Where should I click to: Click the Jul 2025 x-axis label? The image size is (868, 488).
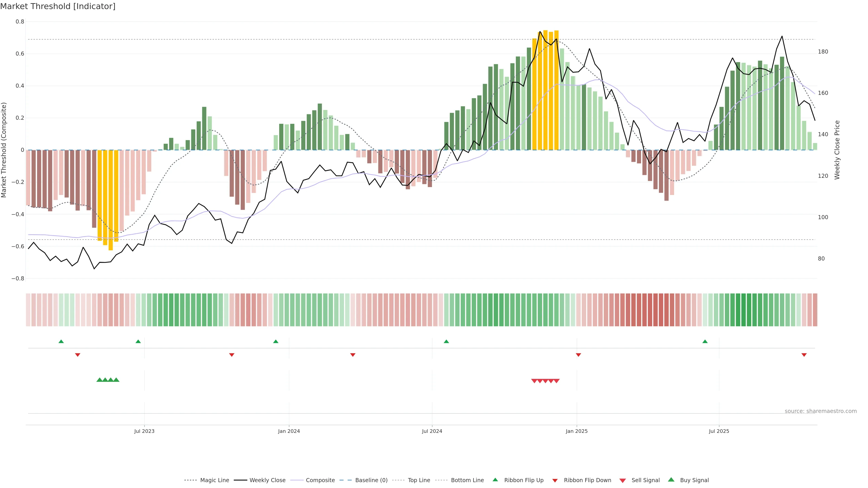tap(719, 431)
